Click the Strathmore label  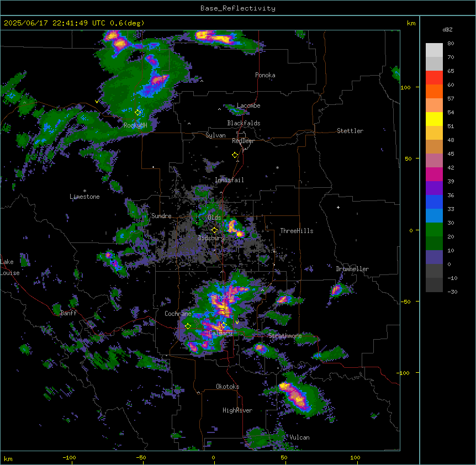[285, 336]
